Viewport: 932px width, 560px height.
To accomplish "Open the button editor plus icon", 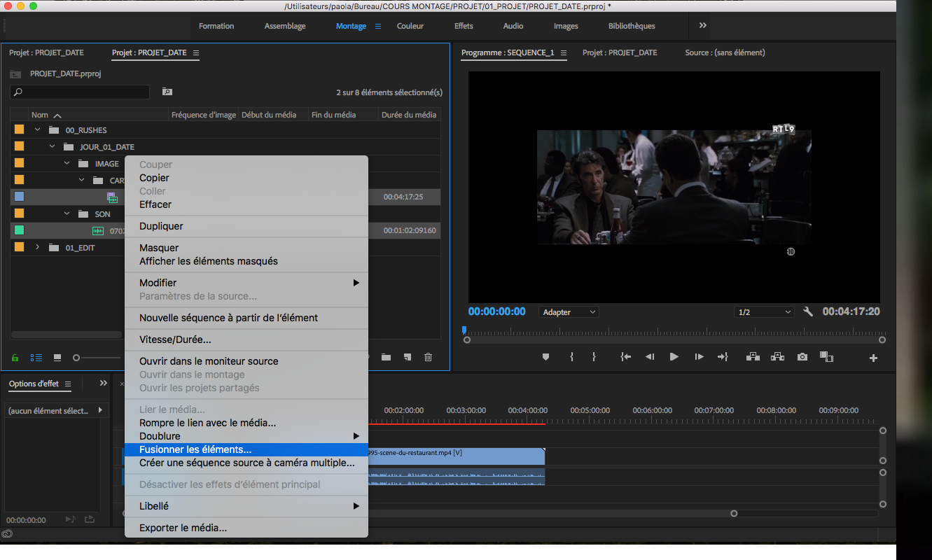I will pyautogui.click(x=873, y=358).
